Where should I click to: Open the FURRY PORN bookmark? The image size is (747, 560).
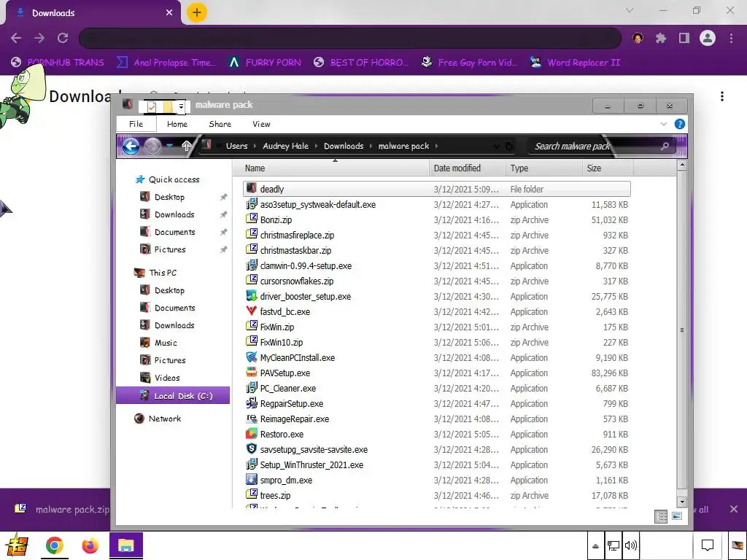tap(264, 63)
